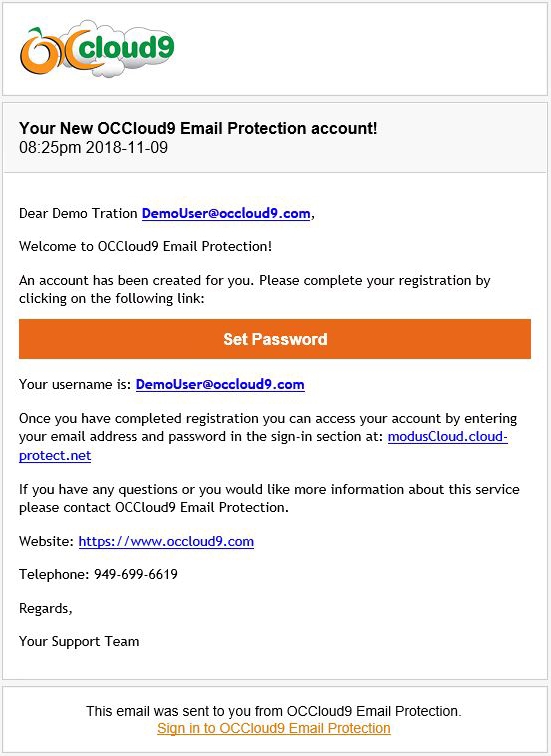Click the 08:25pm 2018-11-09 timestamp
Viewport: 551px width, 756px height.
[94, 147]
